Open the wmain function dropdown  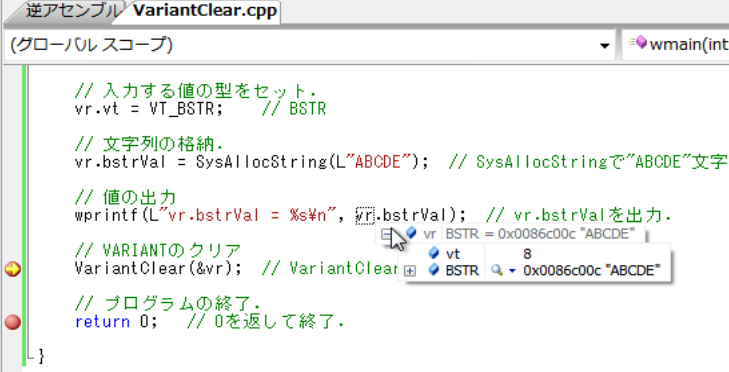click(x=676, y=45)
